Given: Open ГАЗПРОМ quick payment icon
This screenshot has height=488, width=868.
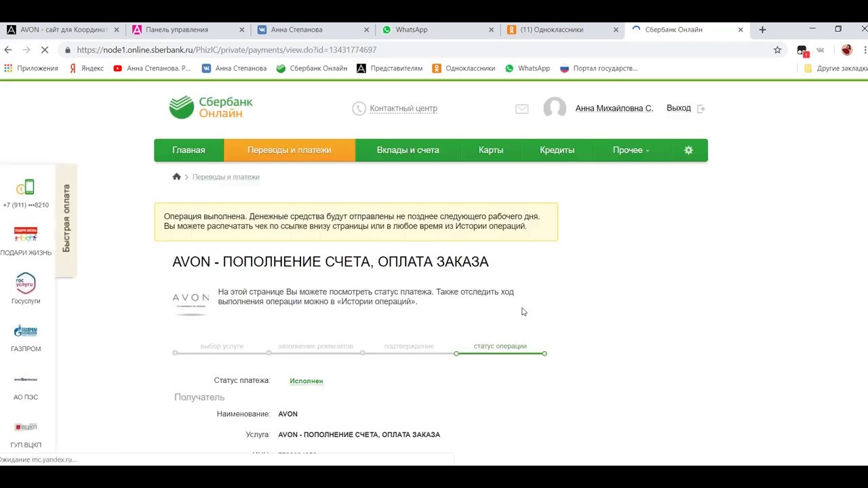Looking at the screenshot, I should pos(26,331).
